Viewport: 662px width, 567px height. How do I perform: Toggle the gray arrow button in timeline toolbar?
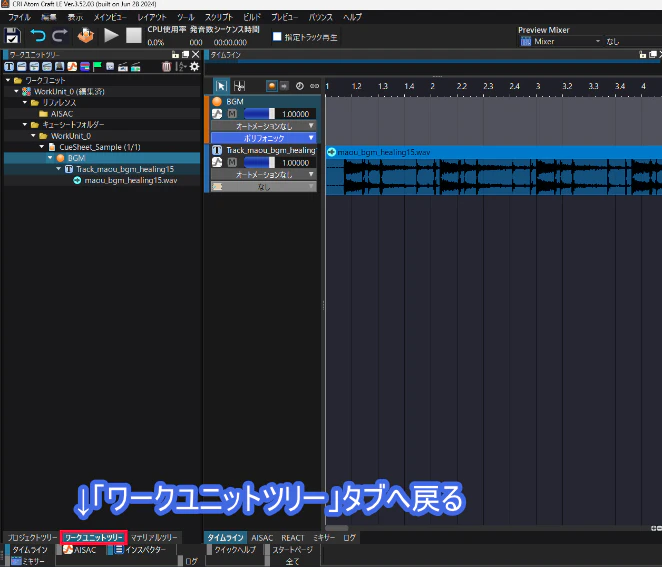285,86
